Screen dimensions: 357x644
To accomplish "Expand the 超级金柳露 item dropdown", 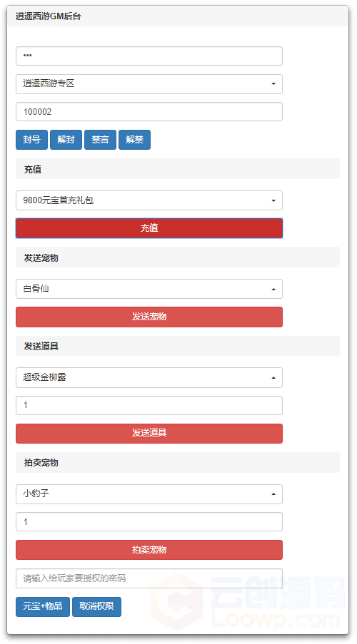I will [x=149, y=377].
